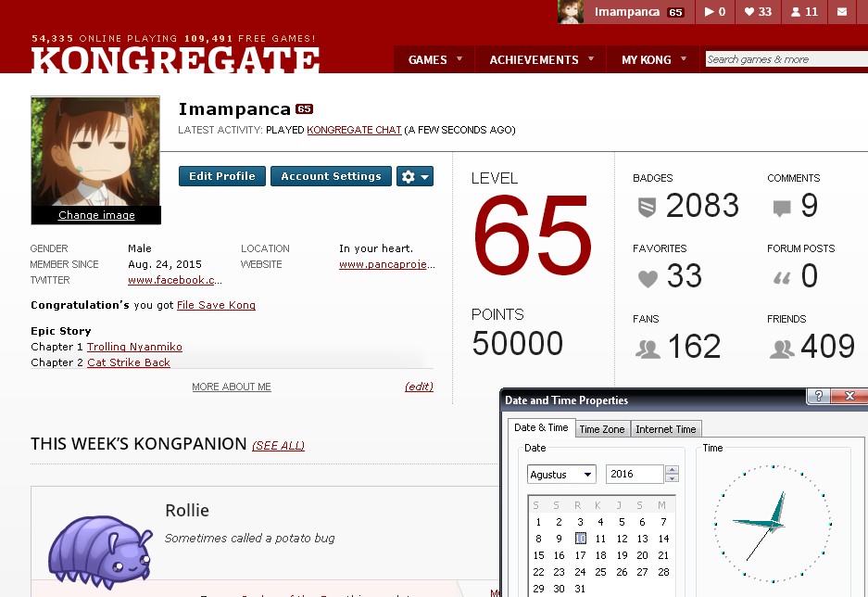
Task: Open the www.facebook.c... Twitter link
Action: 175,280
